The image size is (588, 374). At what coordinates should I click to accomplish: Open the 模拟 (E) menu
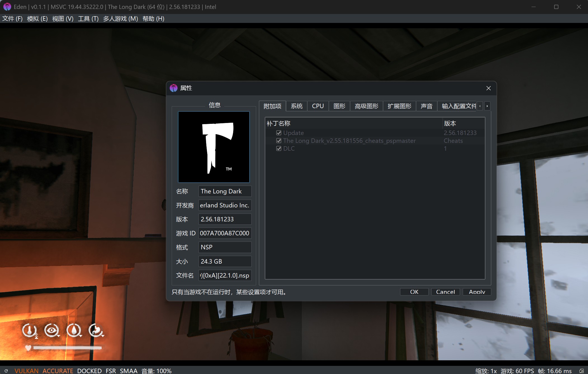(x=37, y=19)
